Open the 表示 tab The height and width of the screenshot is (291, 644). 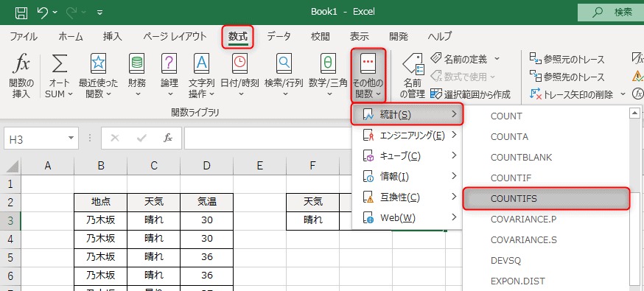pos(360,36)
